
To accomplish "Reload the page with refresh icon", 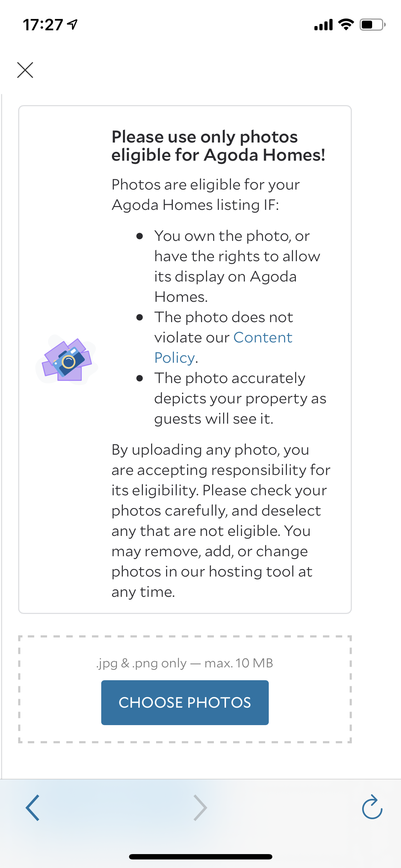I will [372, 807].
